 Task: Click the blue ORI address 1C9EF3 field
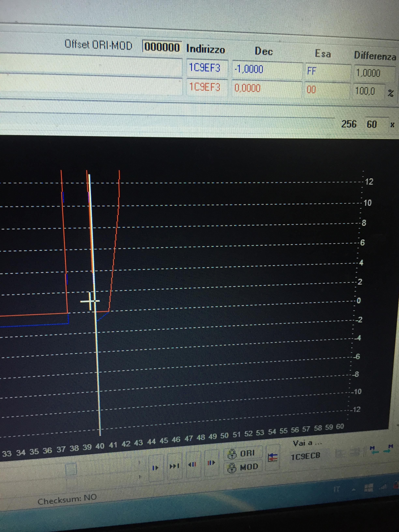(205, 68)
